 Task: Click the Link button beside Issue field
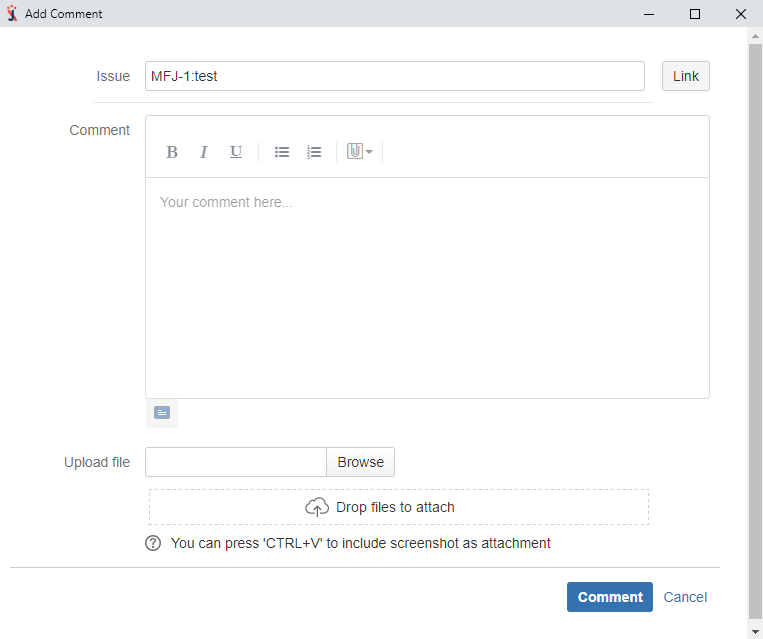(x=685, y=76)
